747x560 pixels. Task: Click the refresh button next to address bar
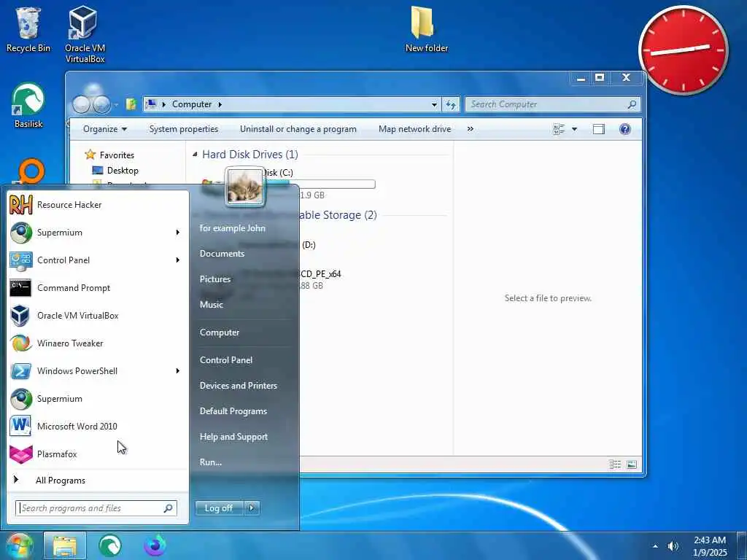[451, 104]
